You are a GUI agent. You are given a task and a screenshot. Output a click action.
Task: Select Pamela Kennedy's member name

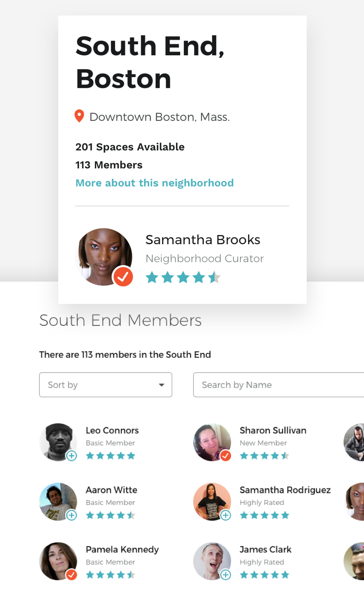[122, 550]
